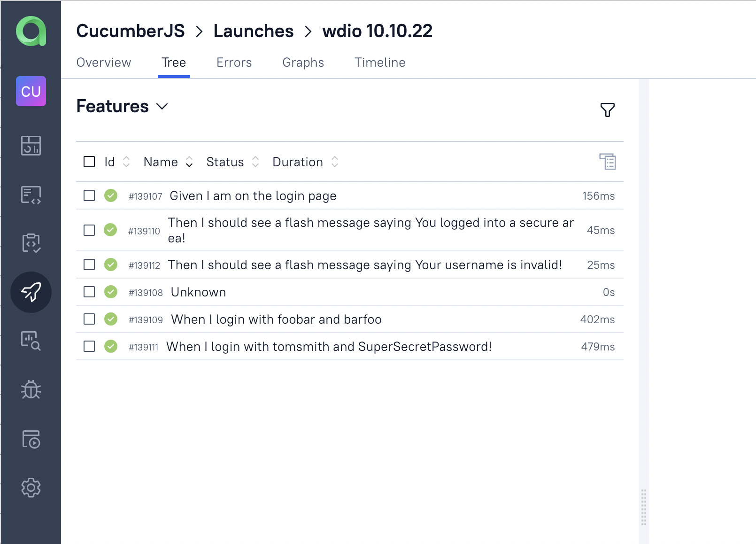Image resolution: width=756 pixels, height=544 pixels.
Task: Open the filter funnel icon above the table
Action: (608, 110)
